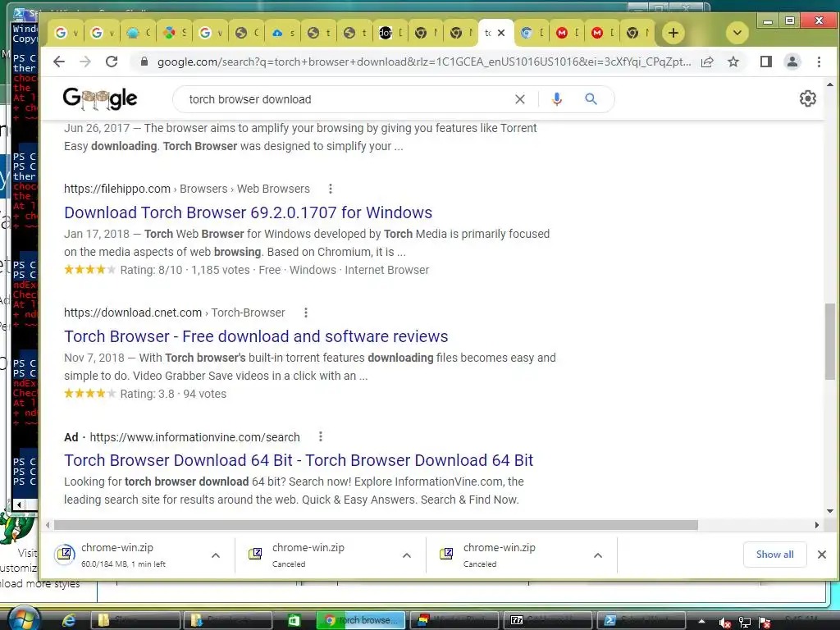Click the horizontal scrollbar thumb
Image resolution: width=840 pixels, height=630 pixels.
point(376,525)
